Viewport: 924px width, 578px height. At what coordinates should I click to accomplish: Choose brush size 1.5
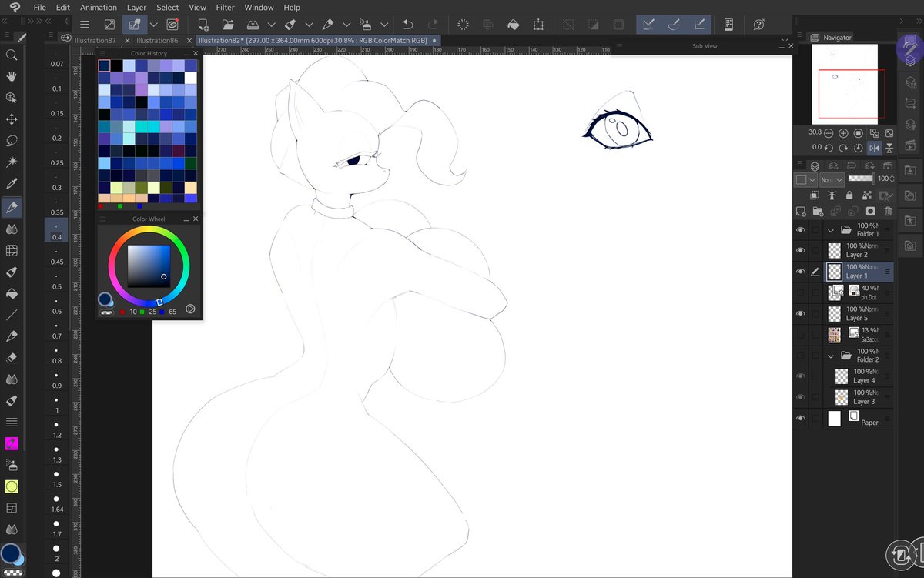pyautogui.click(x=56, y=479)
